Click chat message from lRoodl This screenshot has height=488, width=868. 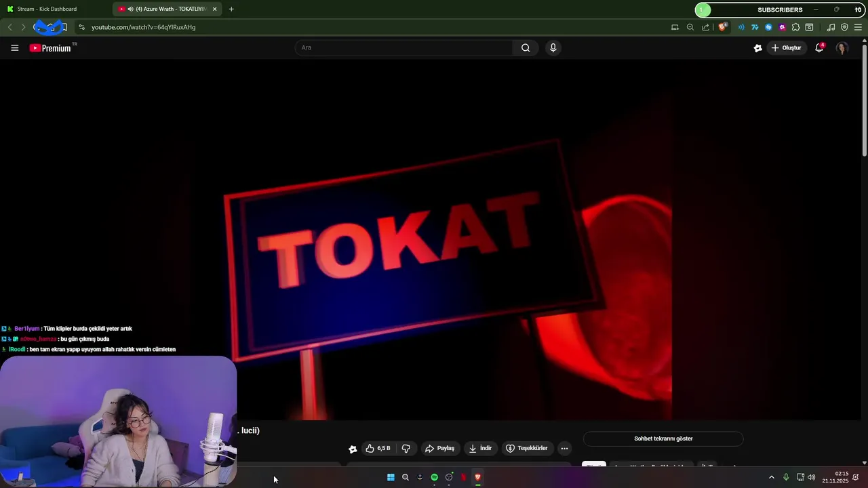(x=89, y=350)
